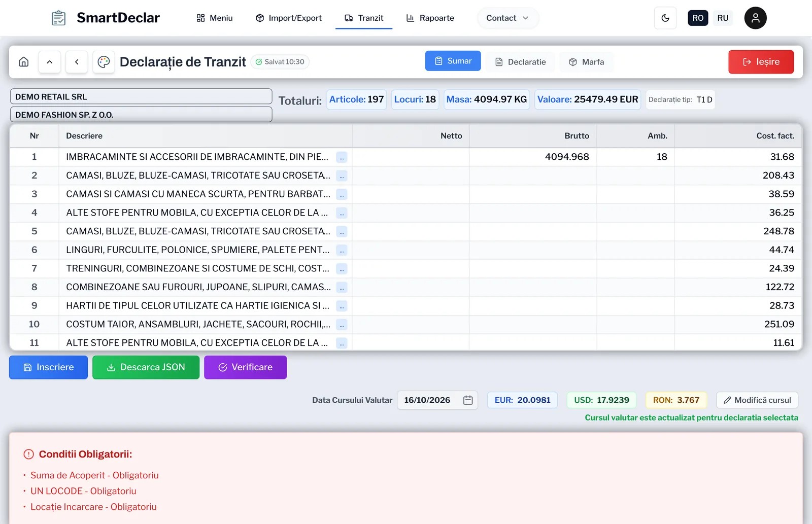
Task: Click the Valoare: 25479.49 EUR total
Action: (x=588, y=99)
